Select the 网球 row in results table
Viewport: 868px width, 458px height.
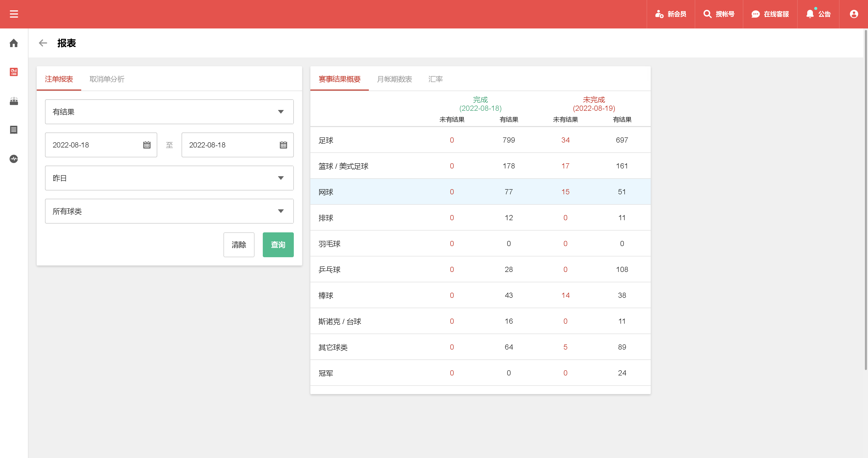pyautogui.click(x=480, y=192)
